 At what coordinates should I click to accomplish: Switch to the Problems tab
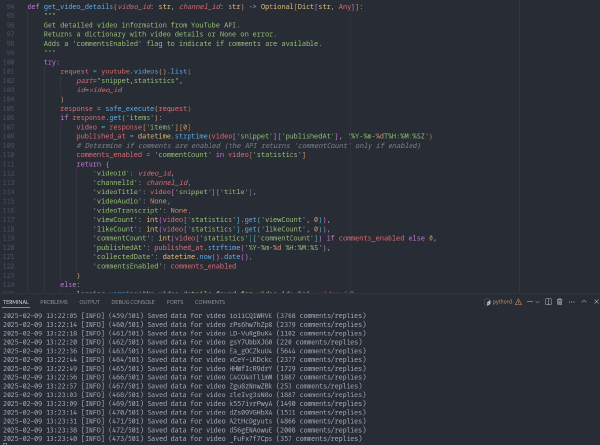coord(54,301)
